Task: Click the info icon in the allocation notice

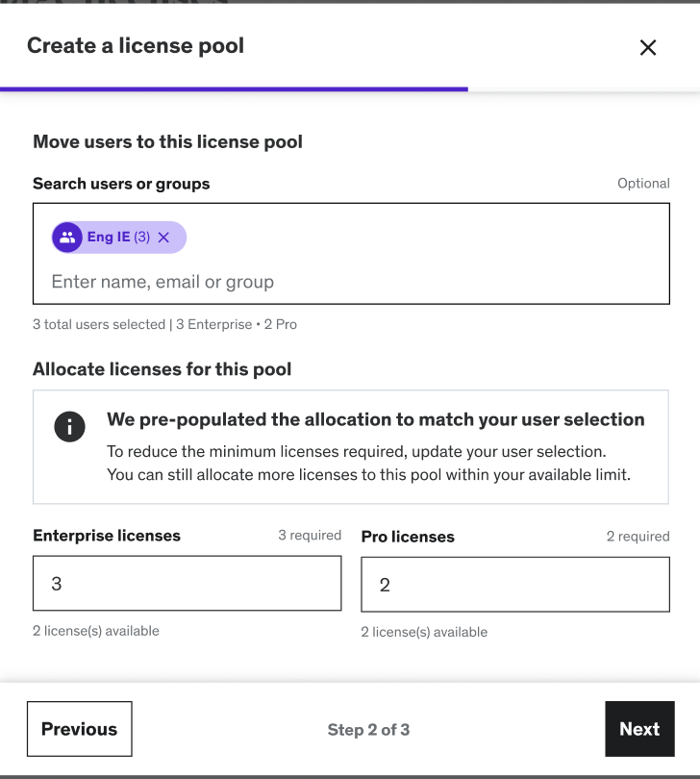Action: 69,426
